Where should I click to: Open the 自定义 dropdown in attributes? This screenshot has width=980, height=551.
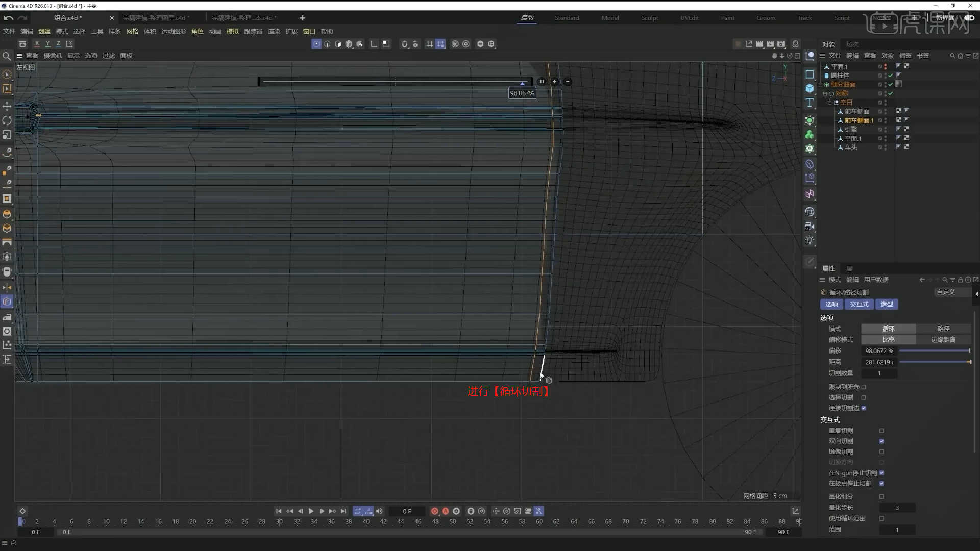point(952,292)
